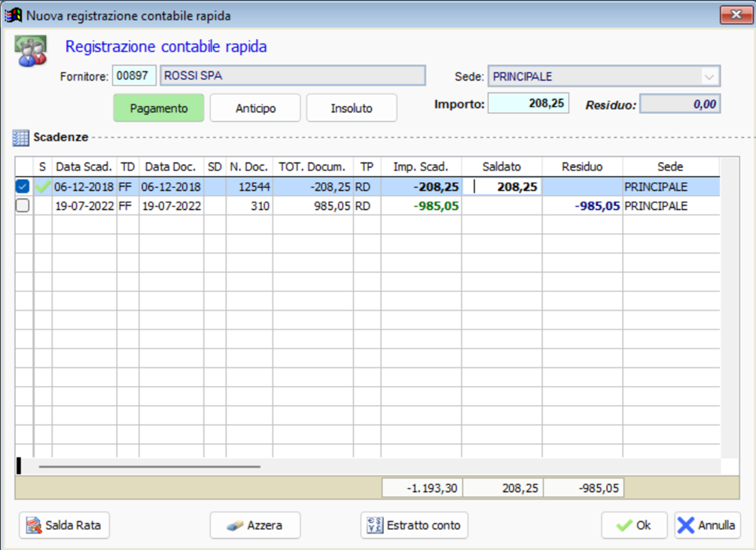756x550 pixels.
Task: Click the grid icon beside Scadenze label
Action: coord(20,137)
